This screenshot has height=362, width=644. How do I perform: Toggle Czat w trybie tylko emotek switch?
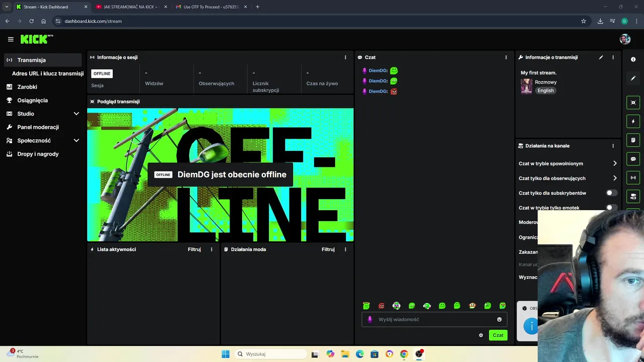[611, 208]
